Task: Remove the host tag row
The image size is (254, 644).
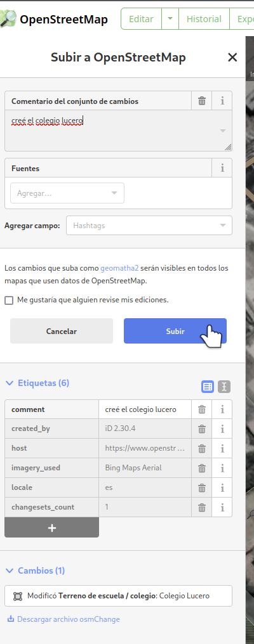Action: pyautogui.click(x=202, y=449)
